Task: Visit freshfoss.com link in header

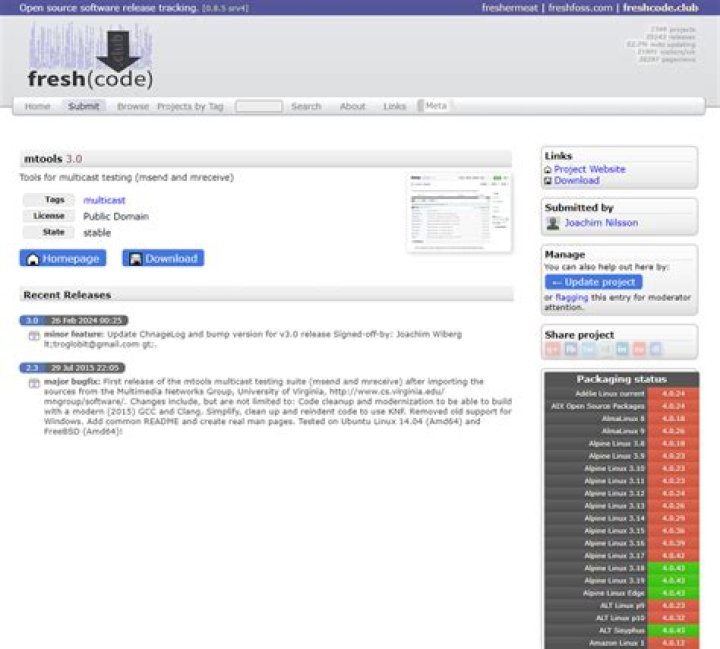Action: point(582,7)
